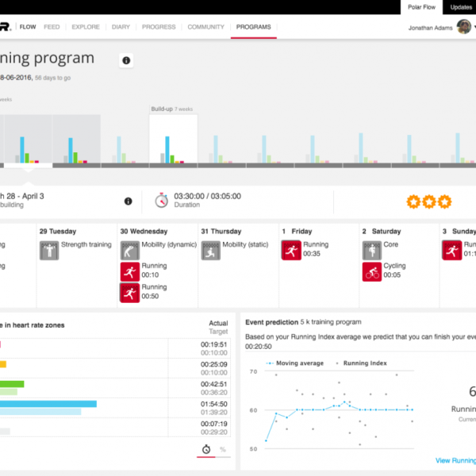Open Friday's Running 00:35 icon
Viewport: 476px width, 476px height.
[x=291, y=251]
